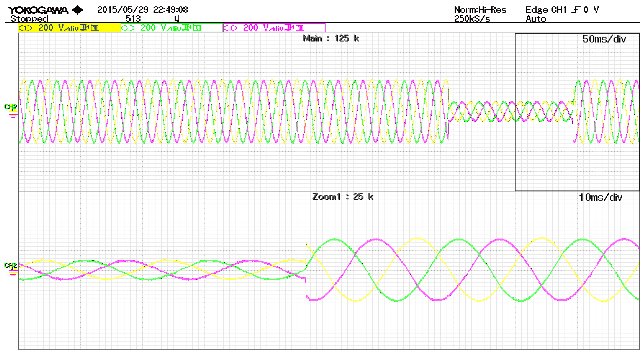Click the 10ms/div zoom timebase label
The height and width of the screenshot is (354, 644).
click(601, 198)
